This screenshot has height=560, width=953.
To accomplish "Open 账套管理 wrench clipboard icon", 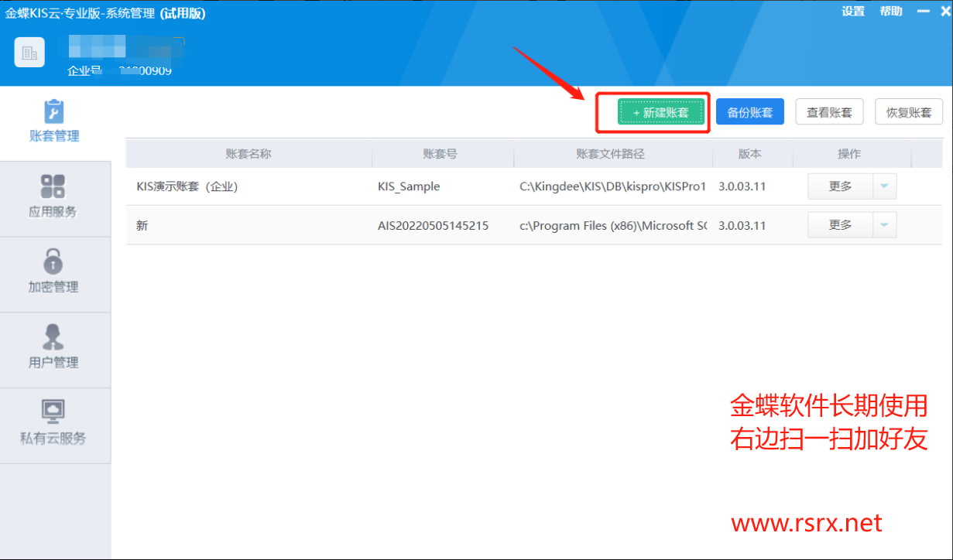I will (53, 111).
